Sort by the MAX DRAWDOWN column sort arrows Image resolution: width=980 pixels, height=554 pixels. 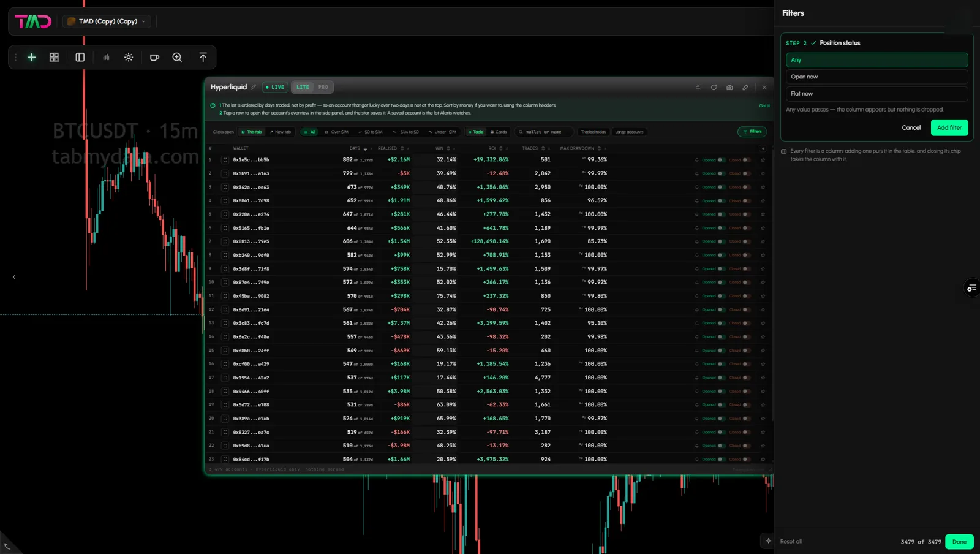[x=599, y=148]
